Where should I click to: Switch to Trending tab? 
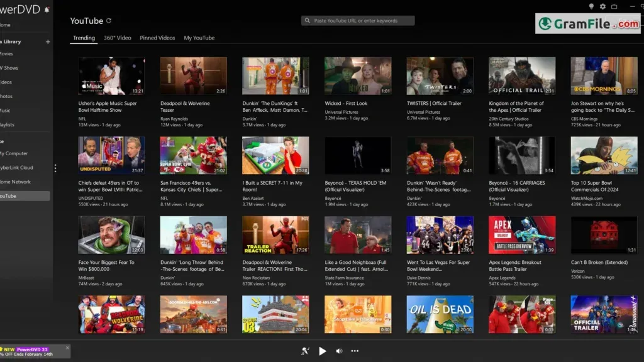(84, 38)
